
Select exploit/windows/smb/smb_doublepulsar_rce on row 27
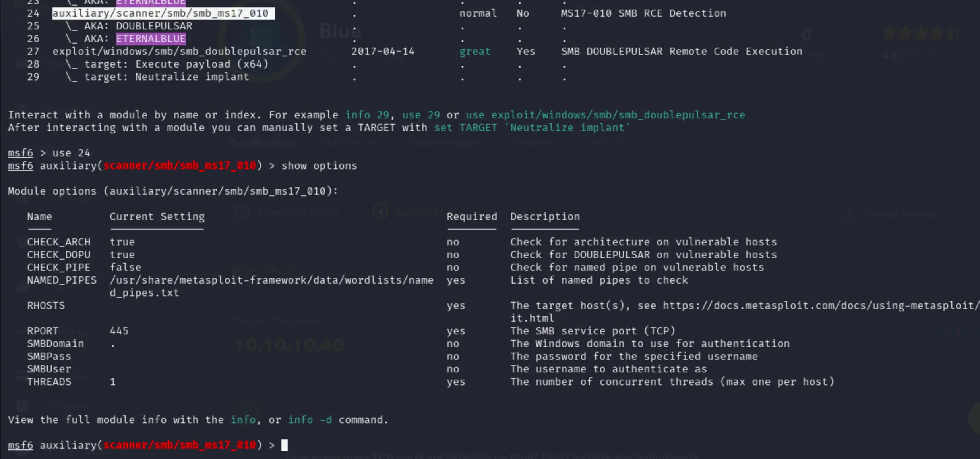click(179, 52)
